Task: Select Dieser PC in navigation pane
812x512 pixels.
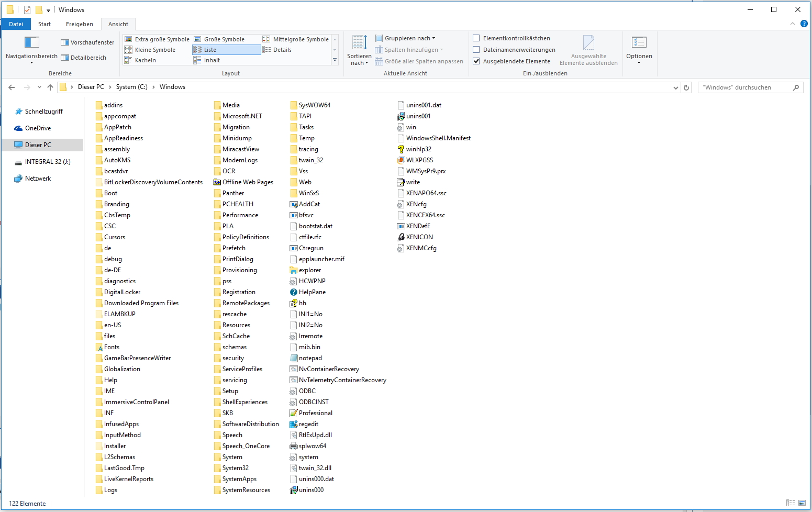Action: [x=43, y=145]
